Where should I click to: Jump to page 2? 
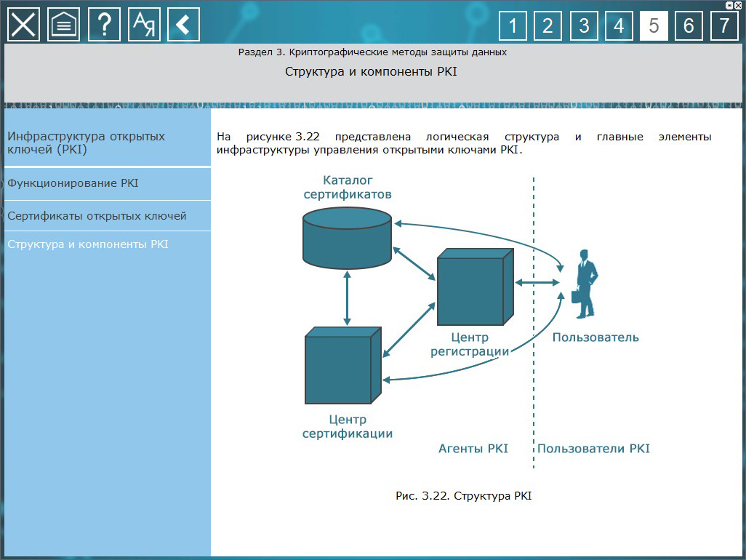coord(548,26)
